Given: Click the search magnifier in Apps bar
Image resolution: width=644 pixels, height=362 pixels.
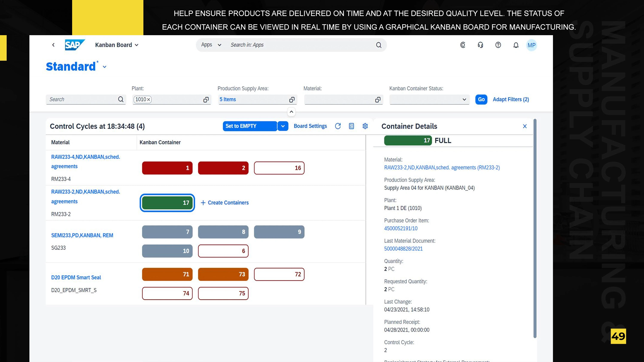Looking at the screenshot, I should point(378,45).
